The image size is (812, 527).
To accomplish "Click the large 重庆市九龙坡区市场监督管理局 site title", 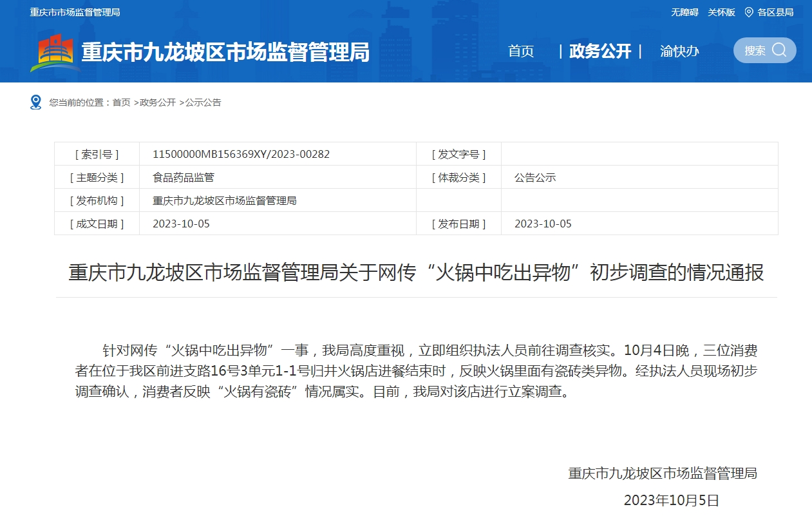I will [225, 52].
